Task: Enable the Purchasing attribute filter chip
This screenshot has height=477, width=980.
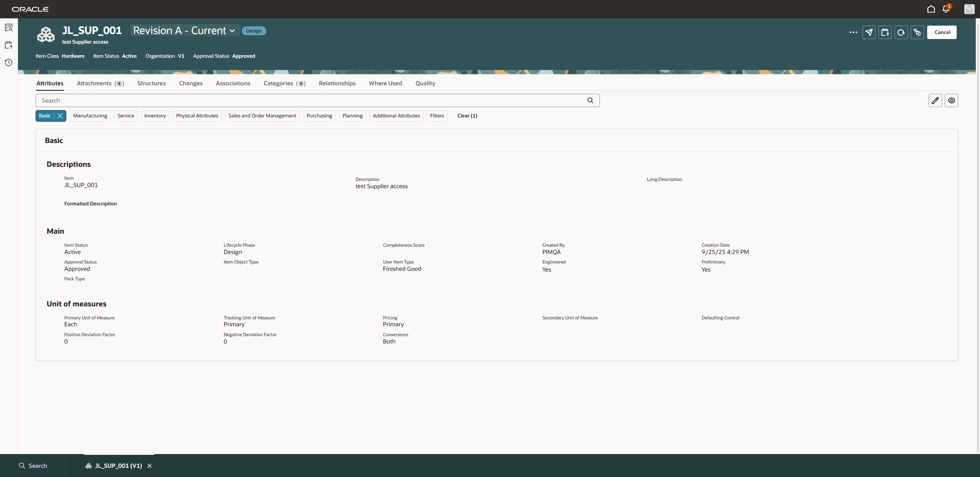Action: 319,116
